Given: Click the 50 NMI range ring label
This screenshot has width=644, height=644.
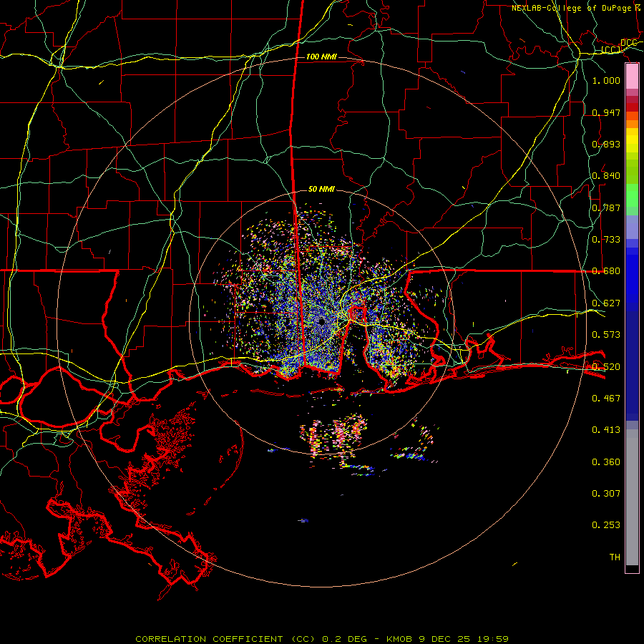Looking at the screenshot, I should point(321,189).
